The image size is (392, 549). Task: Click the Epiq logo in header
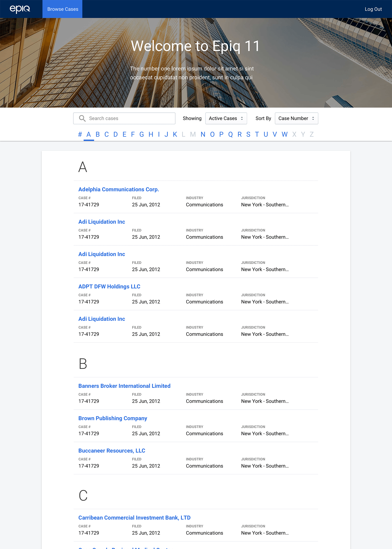(20, 9)
